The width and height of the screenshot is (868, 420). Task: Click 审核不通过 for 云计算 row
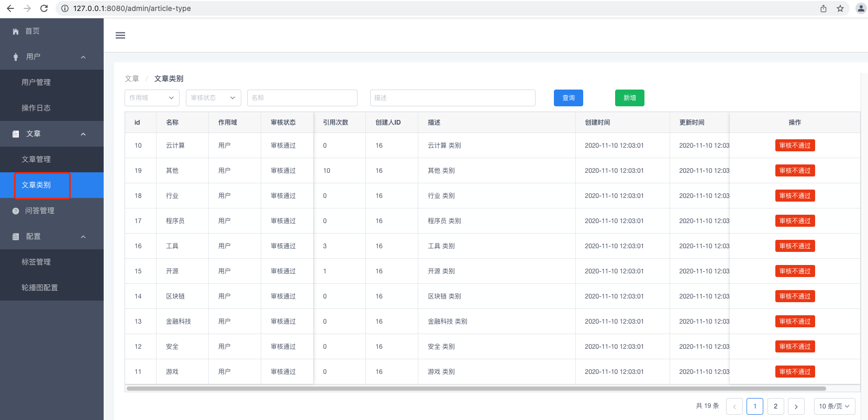point(795,146)
